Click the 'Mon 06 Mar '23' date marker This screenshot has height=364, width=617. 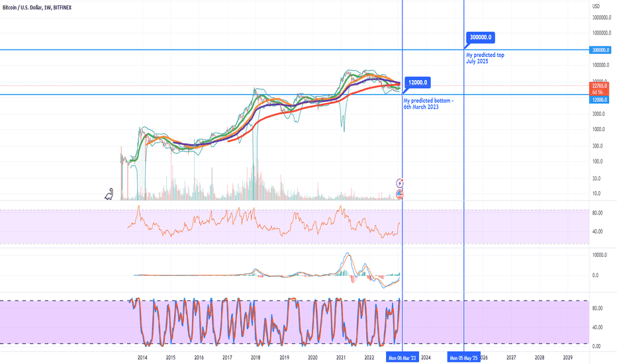click(402, 357)
